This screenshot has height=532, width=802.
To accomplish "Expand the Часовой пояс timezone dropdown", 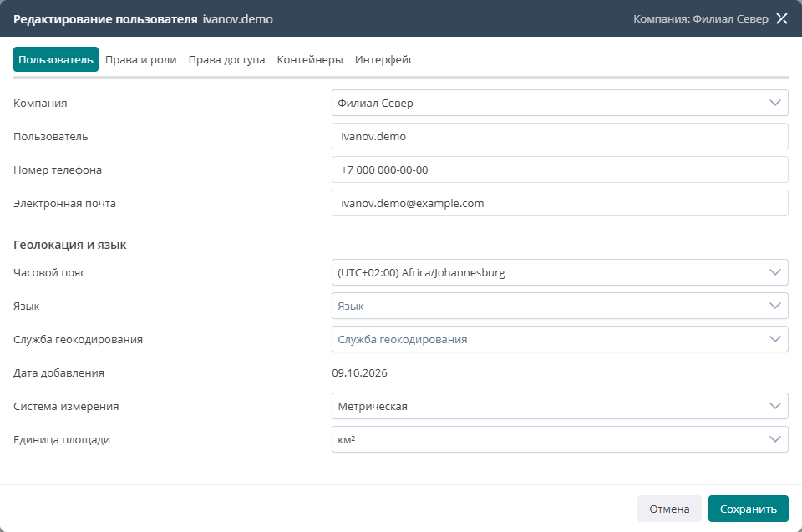I will coord(560,272).
